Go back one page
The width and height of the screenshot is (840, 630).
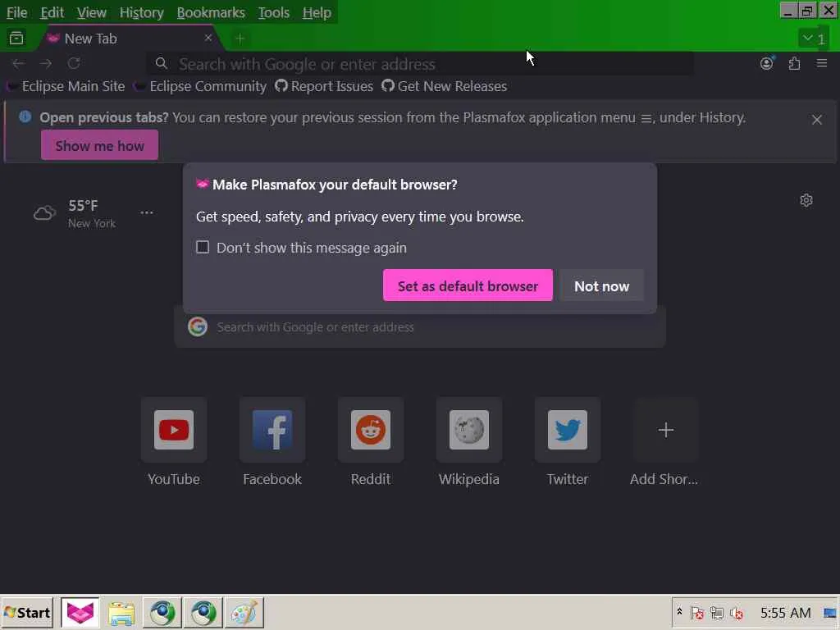coord(18,64)
